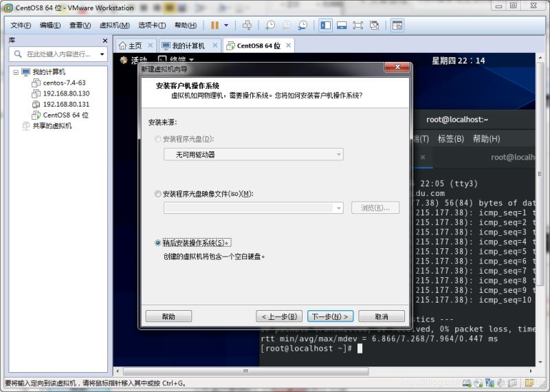Take a snapshot with the clock-plus icon

(x=270, y=25)
